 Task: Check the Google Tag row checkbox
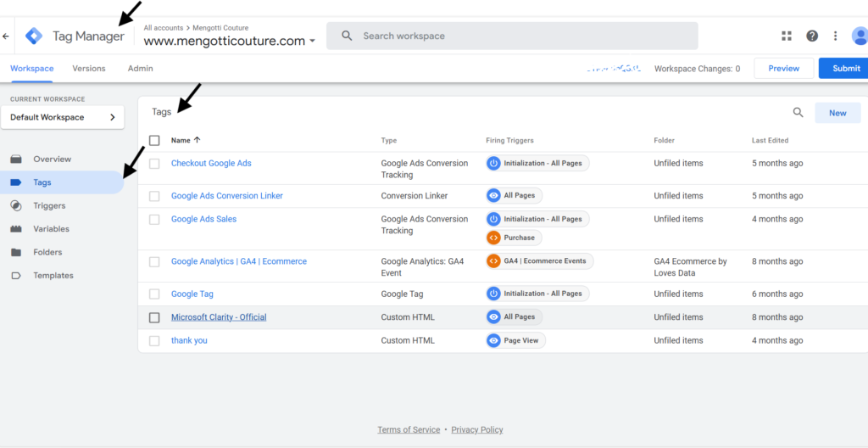pos(154,294)
